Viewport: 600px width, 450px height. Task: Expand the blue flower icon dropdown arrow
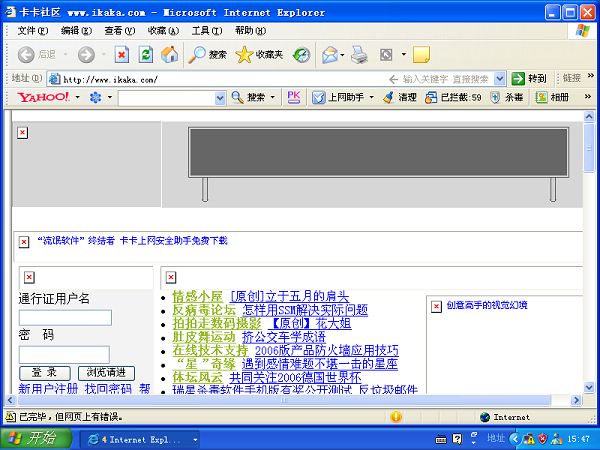click(x=110, y=97)
